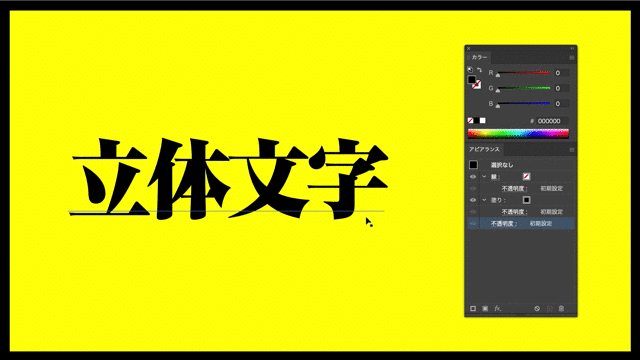Screen dimensions: 640x360
Task: Click the hex color field 000000
Action: 552,121
